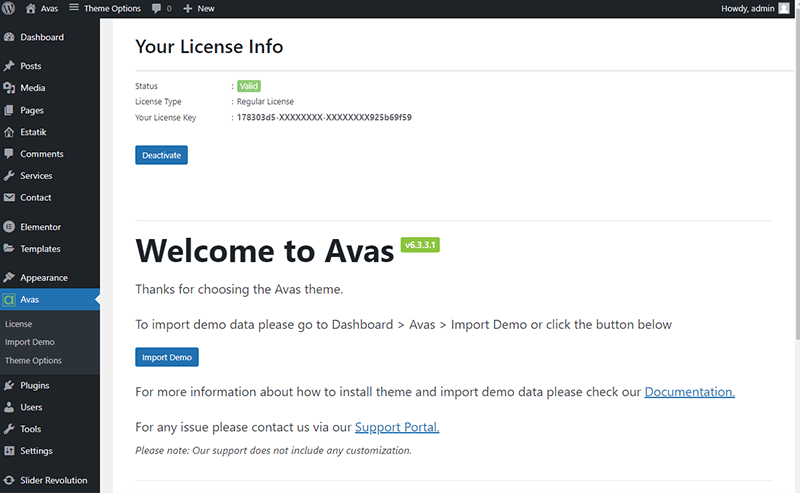Click the Services wrench icon

click(x=9, y=176)
